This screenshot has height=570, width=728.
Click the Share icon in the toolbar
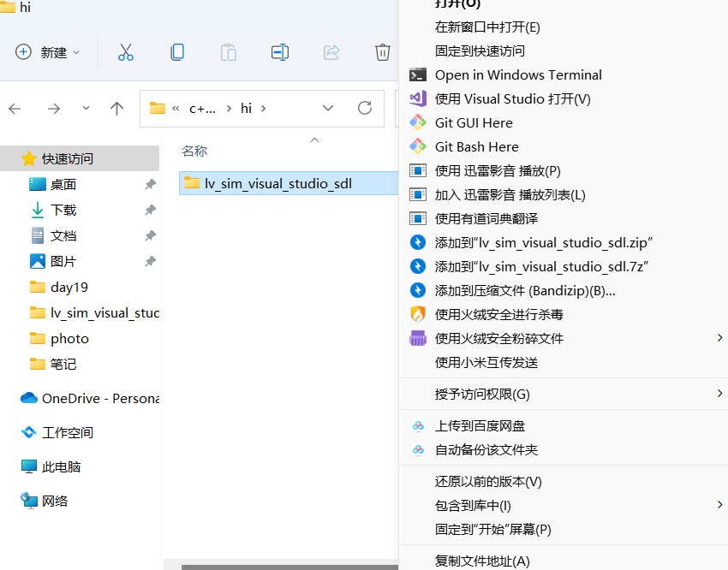[x=331, y=52]
